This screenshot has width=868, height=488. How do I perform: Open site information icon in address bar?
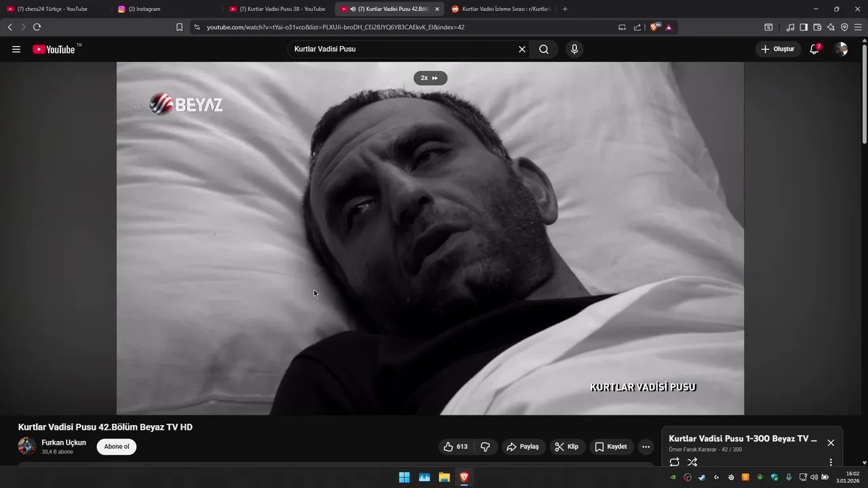(197, 27)
